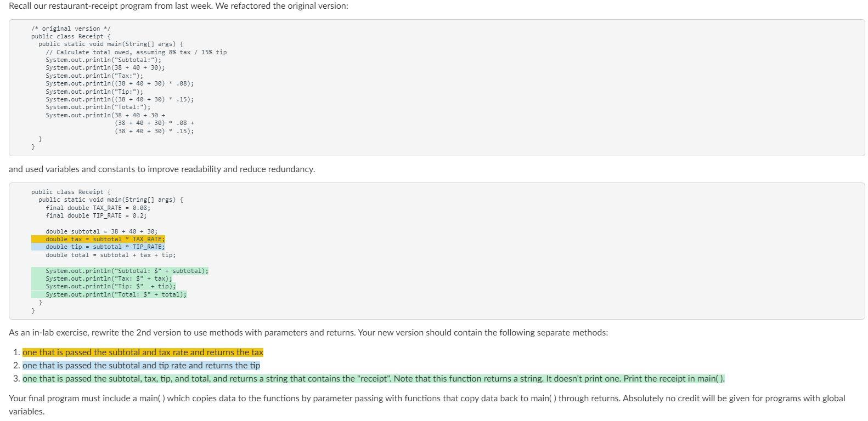Click the println("Total:") line in original version
The height and width of the screenshot is (421, 868).
point(98,107)
